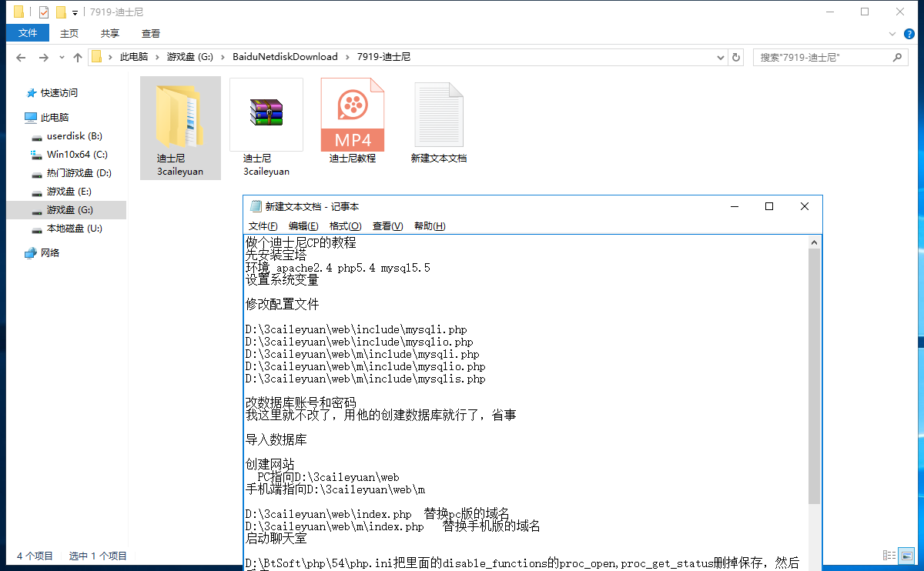Image resolution: width=924 pixels, height=571 pixels.
Task: Open the address bar history dropdown
Action: coord(720,57)
